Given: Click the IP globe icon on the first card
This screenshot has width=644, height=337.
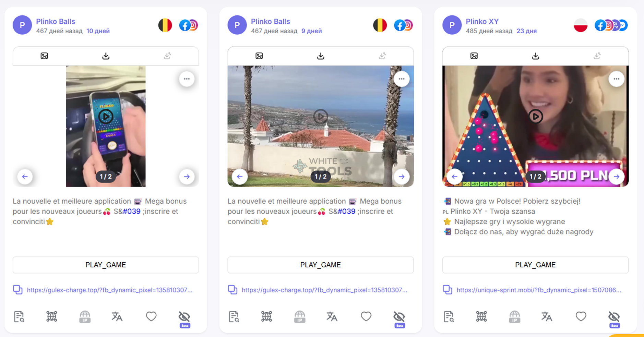Looking at the screenshot, I should 85,316.
